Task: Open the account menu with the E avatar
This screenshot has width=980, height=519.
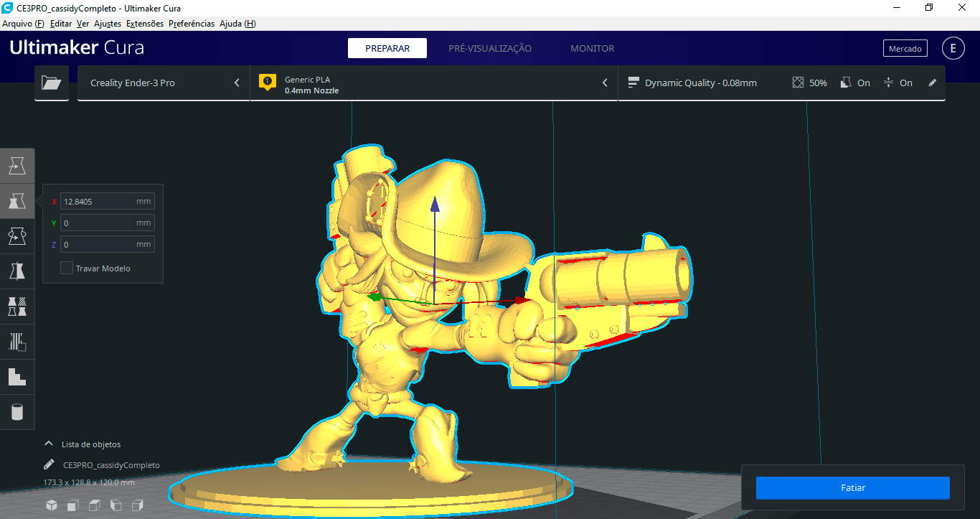Action: (953, 48)
